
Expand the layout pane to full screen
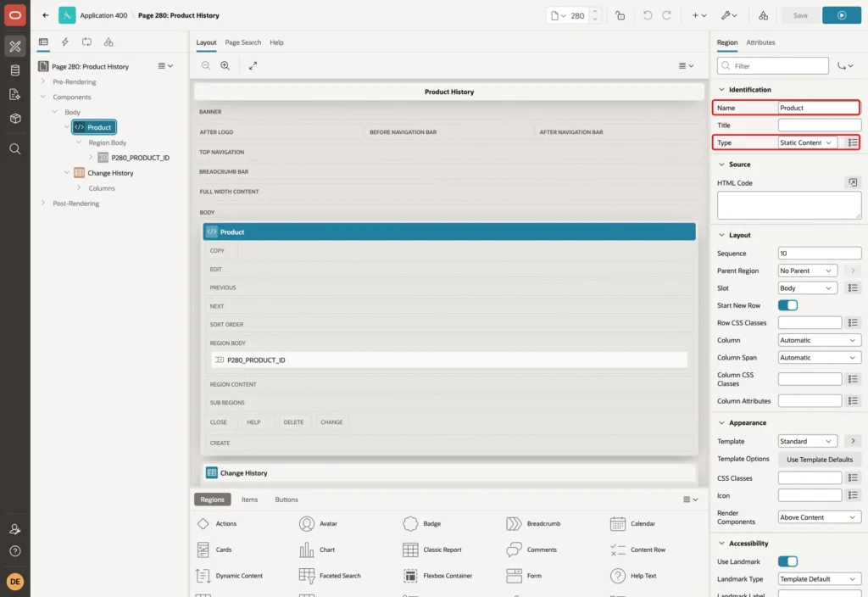coord(253,65)
